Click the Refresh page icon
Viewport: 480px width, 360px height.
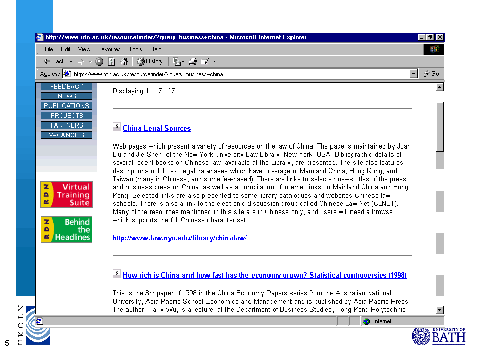point(112,61)
